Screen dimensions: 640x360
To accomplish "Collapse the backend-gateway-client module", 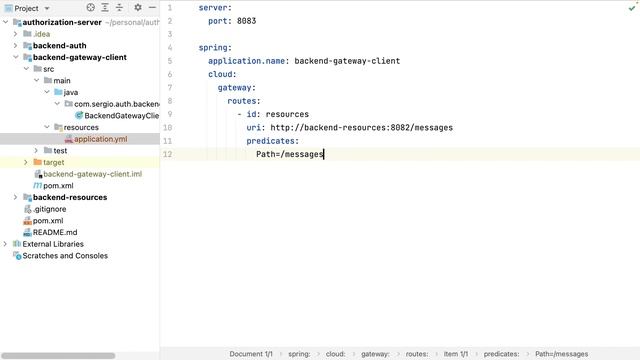I will [16, 57].
